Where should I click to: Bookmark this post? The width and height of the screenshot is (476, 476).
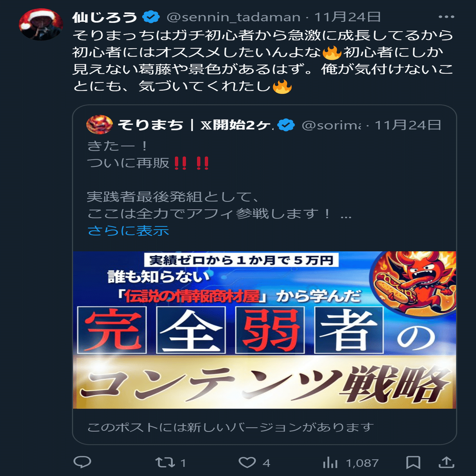[413, 462]
